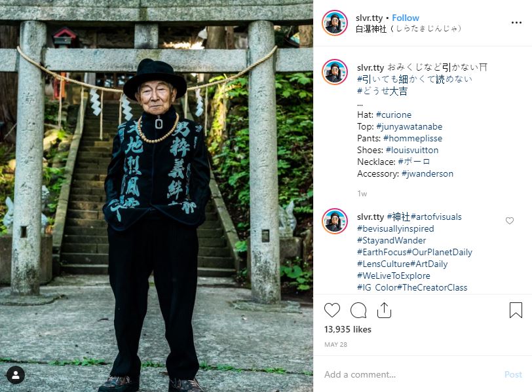Open the #louisvuitton hashtag
Screen dimensions: 532x392
tap(412, 150)
